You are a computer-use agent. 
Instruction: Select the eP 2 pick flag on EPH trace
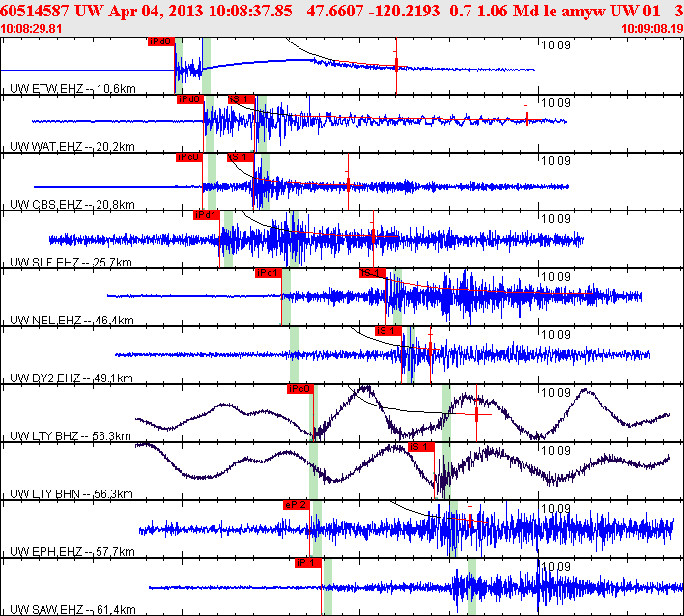click(x=297, y=506)
